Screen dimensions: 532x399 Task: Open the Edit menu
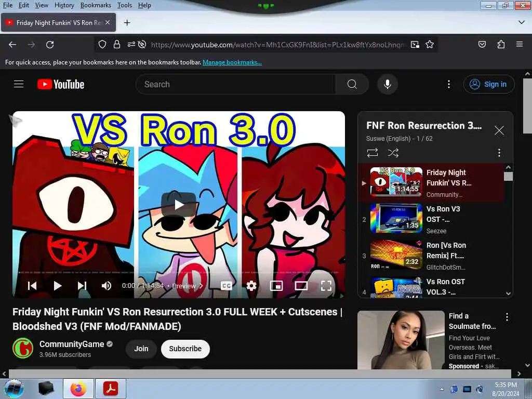(23, 5)
